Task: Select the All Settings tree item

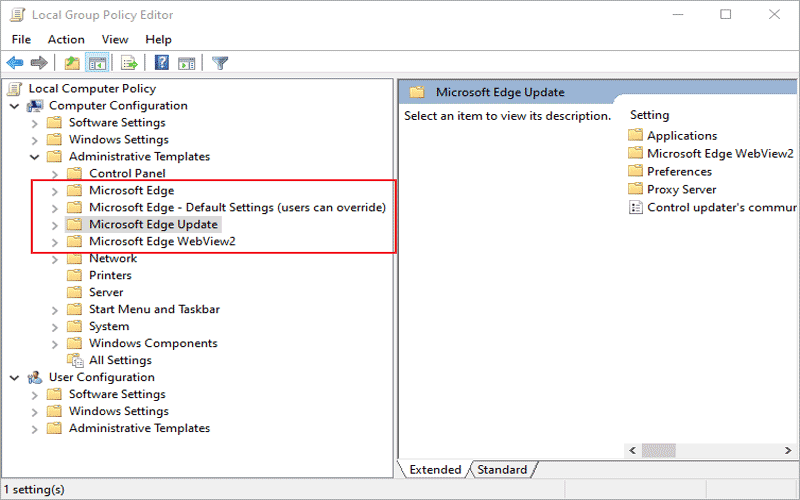Action: click(120, 360)
